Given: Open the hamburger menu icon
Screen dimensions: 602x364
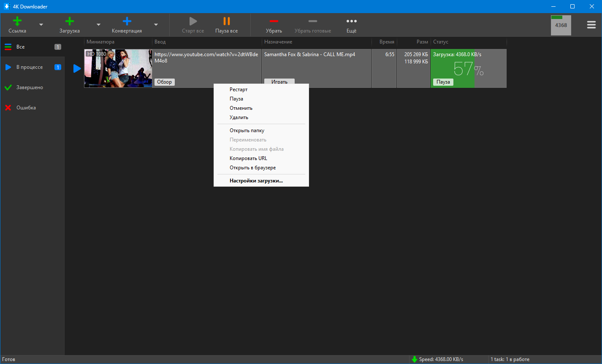Looking at the screenshot, I should pos(591,25).
